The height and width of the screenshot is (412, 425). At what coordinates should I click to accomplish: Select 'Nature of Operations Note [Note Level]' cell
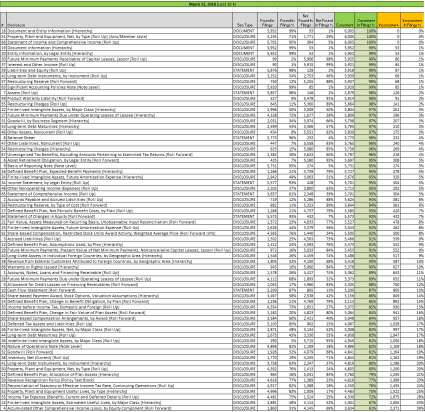(x=119, y=346)
